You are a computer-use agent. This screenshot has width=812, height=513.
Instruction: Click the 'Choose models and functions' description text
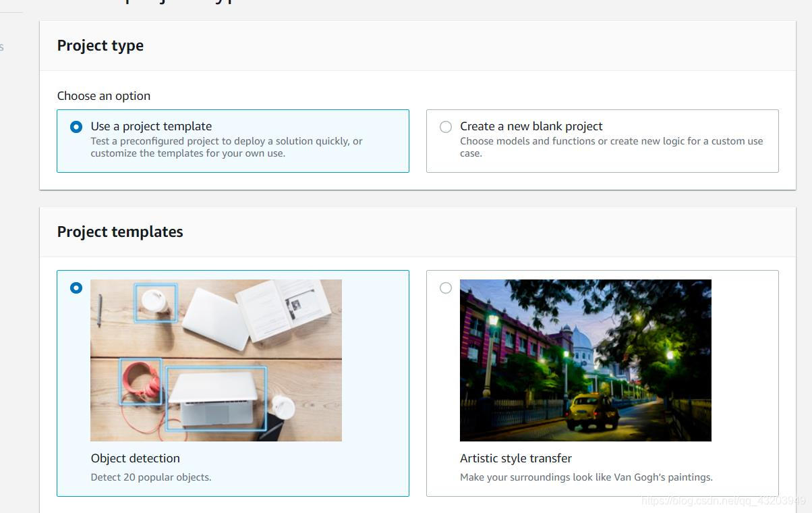(612, 147)
